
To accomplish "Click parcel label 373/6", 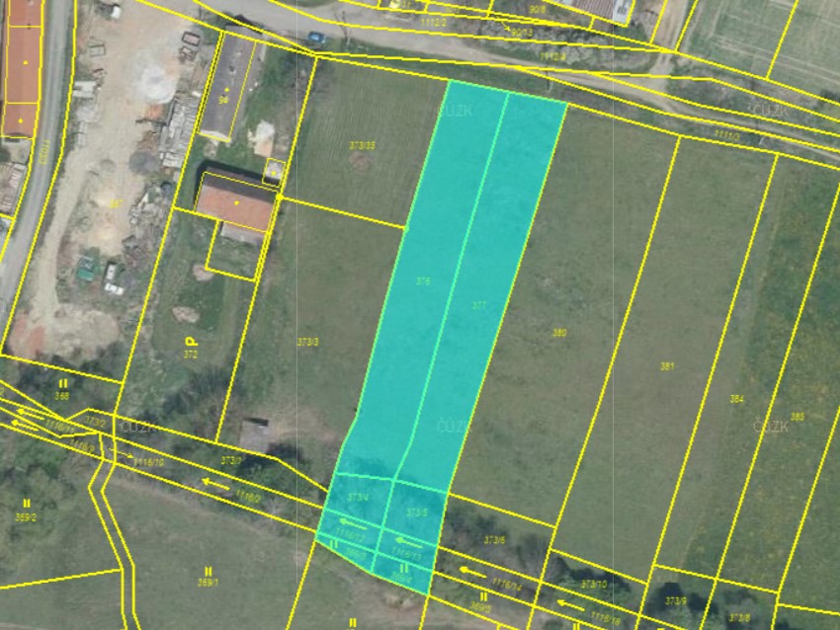I will tap(494, 540).
